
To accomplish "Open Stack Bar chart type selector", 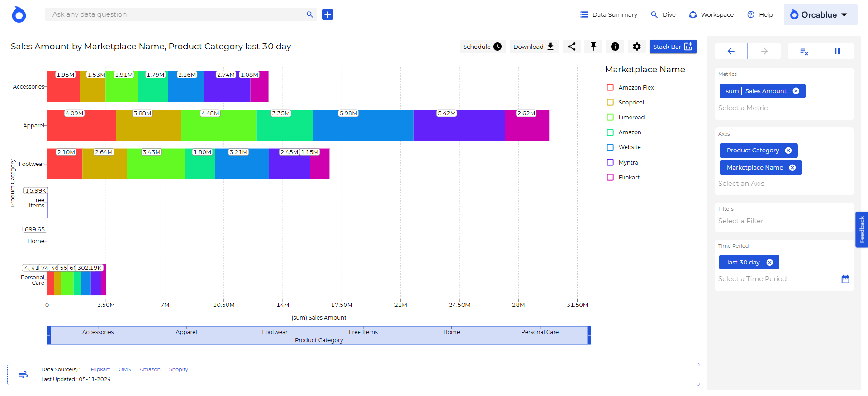I will 673,47.
